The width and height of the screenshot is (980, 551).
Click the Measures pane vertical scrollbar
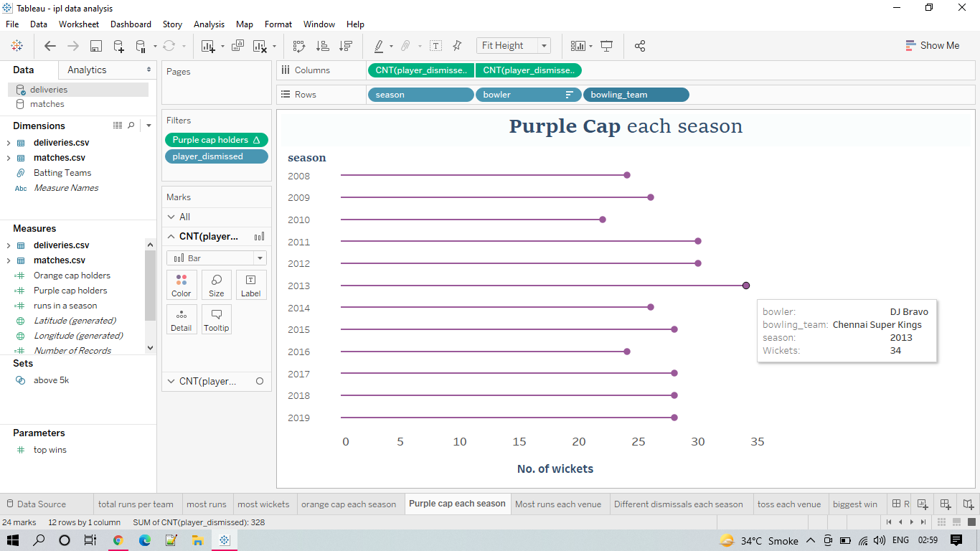pos(150,285)
